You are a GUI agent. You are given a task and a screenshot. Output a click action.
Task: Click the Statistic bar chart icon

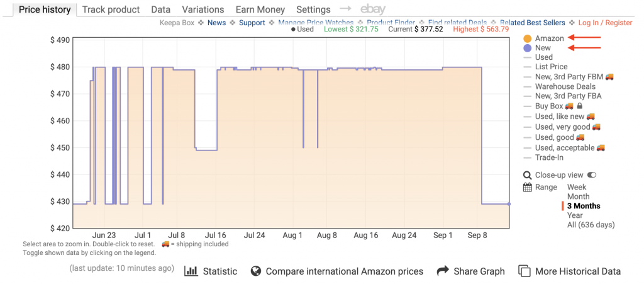coord(191,271)
